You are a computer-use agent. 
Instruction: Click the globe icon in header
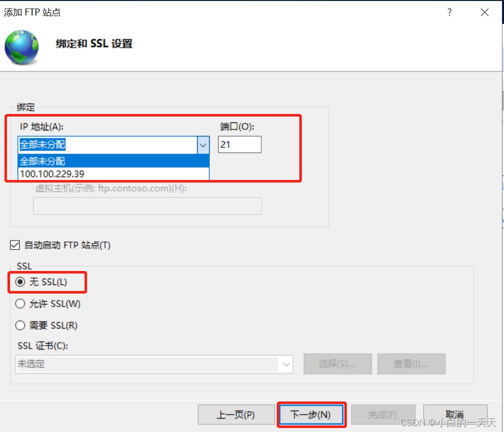[x=22, y=47]
